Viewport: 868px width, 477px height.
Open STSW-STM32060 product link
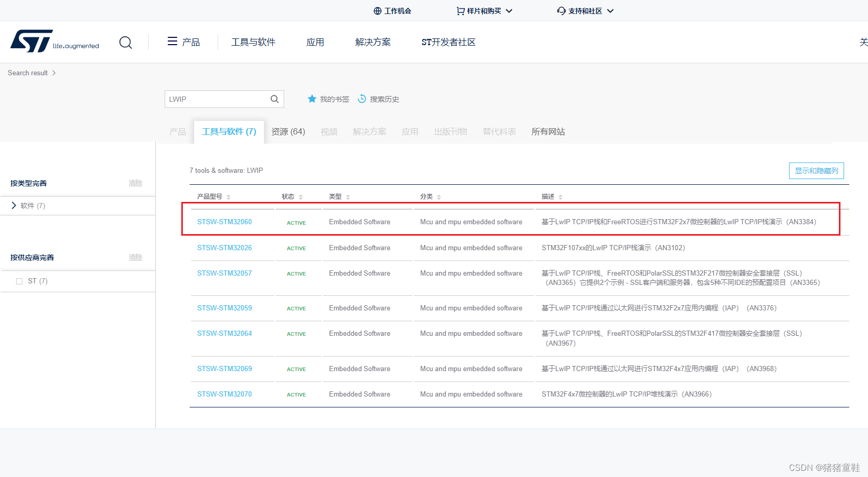(x=224, y=222)
